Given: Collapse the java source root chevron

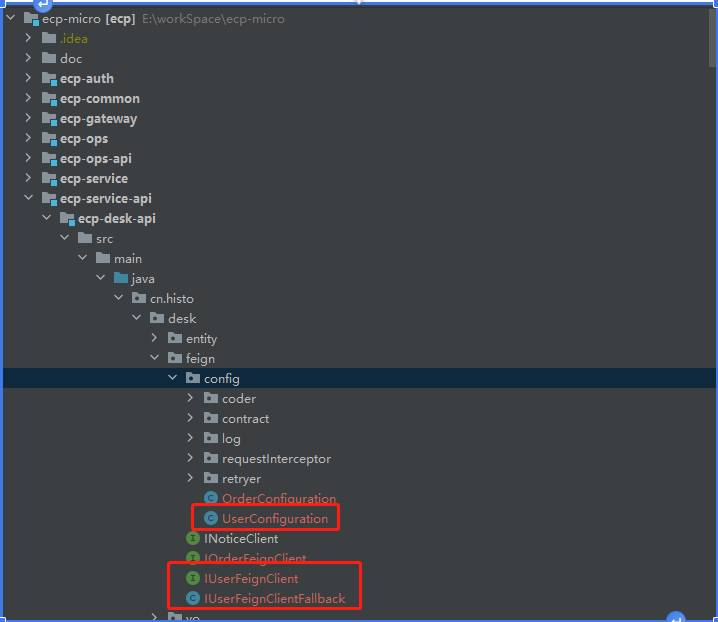Looking at the screenshot, I should [101, 278].
